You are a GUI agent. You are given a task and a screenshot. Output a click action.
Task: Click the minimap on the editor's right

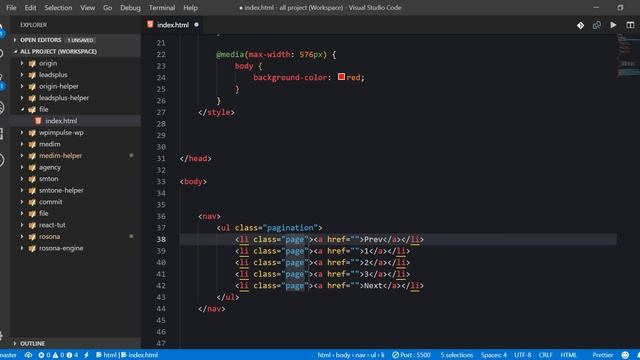click(x=628, y=57)
